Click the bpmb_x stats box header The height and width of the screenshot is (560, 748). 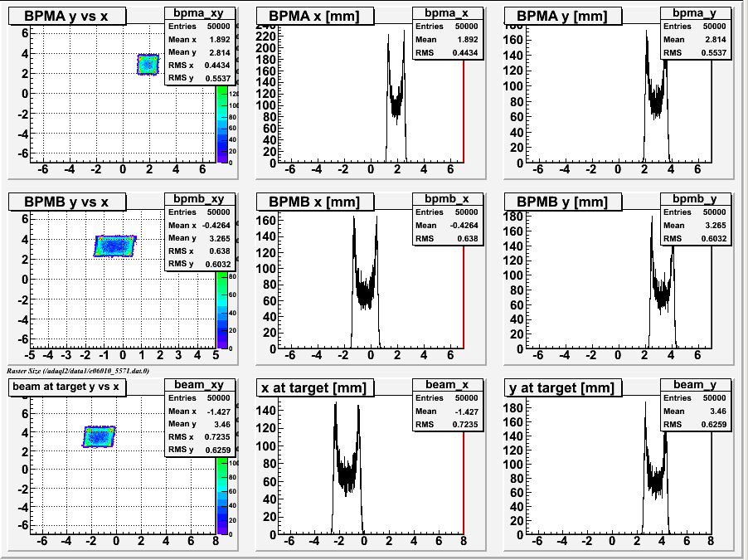point(448,199)
